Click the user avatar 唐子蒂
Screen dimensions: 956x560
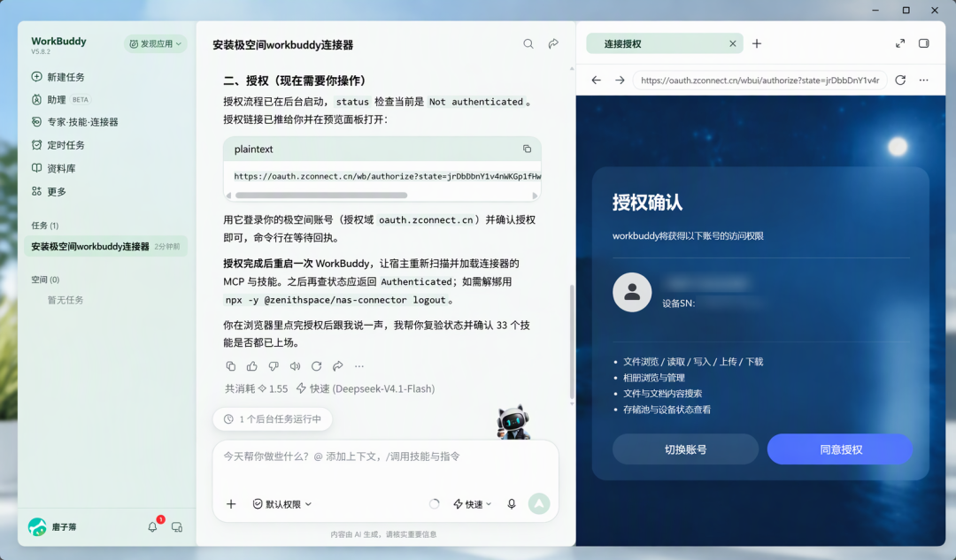[37, 526]
